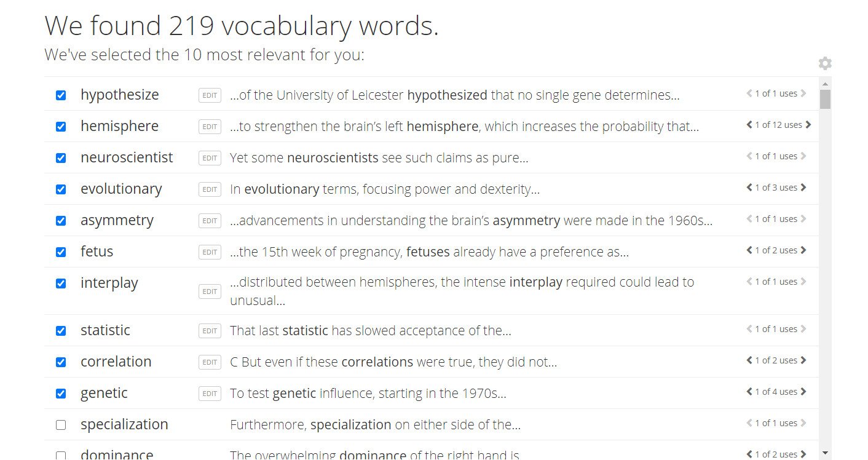Edit the interplay vocabulary entry
Viewport: 868px width, 460px height.
point(209,291)
